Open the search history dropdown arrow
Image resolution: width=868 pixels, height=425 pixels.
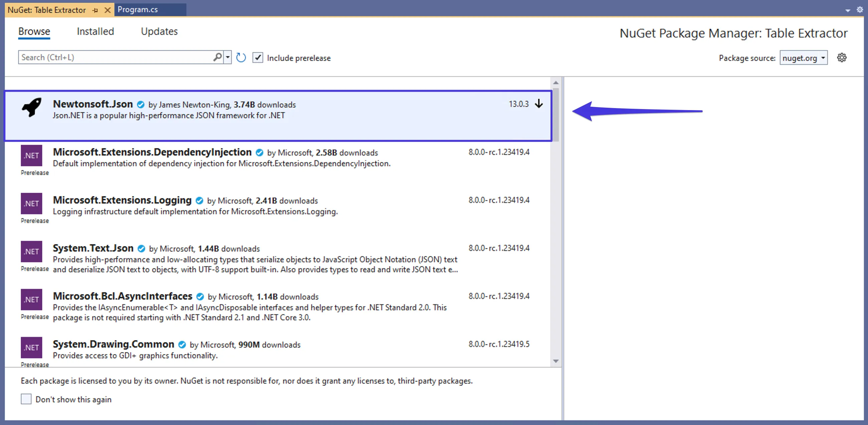pos(227,57)
